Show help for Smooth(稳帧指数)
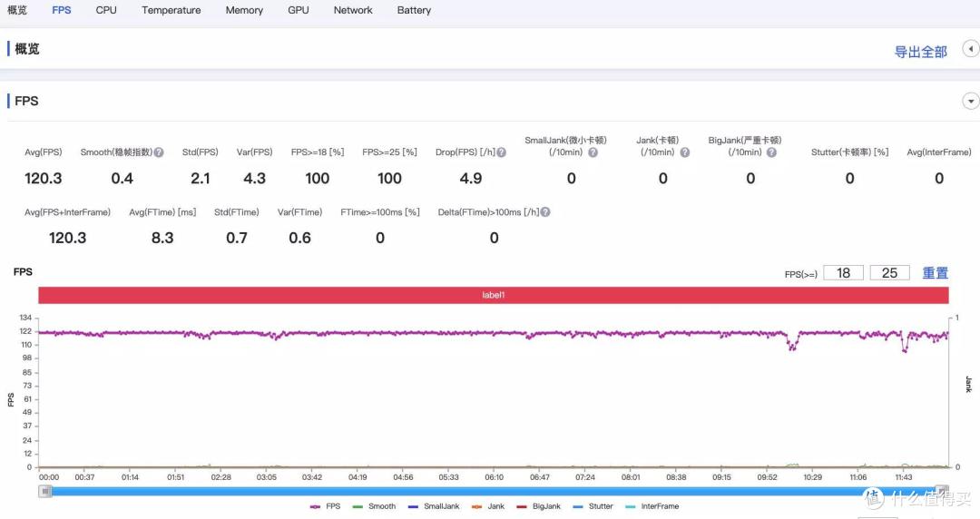The image size is (980, 519). coord(159,152)
